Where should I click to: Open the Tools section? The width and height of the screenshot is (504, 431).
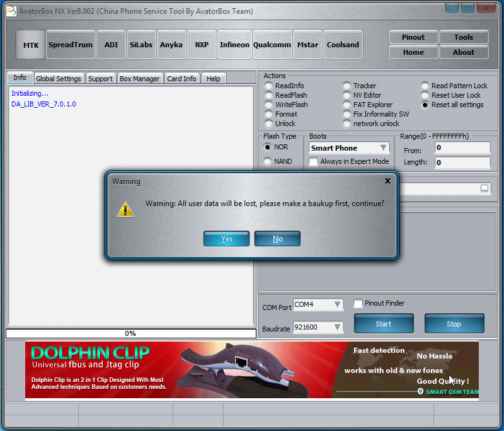tap(464, 37)
